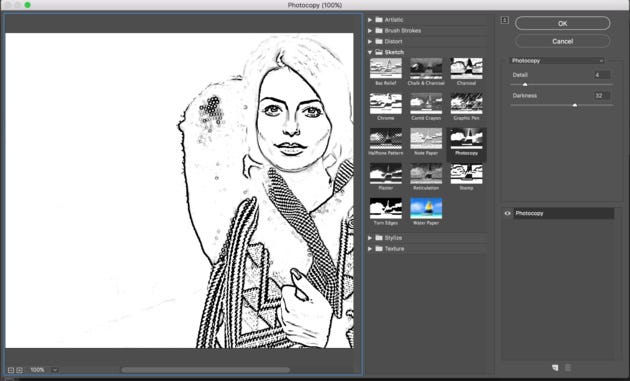Screen dimensions: 630x381
Task: Hide the Photocopy effect layer eye
Action: (x=507, y=213)
